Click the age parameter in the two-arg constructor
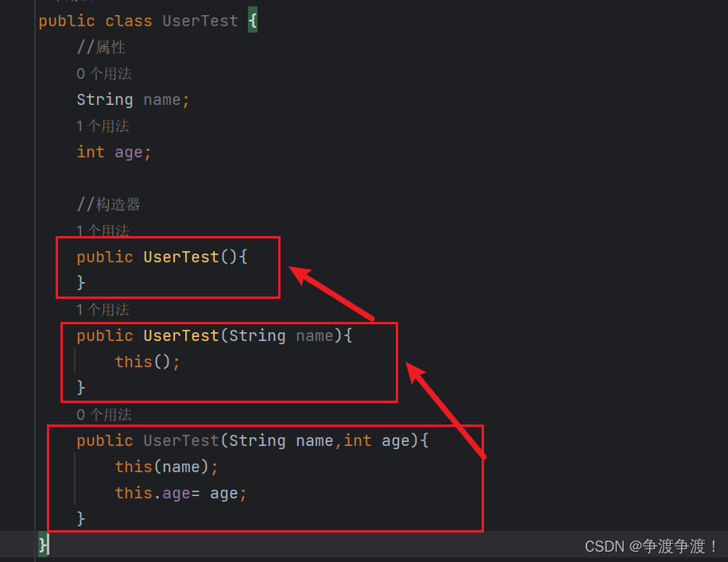 coord(396,440)
